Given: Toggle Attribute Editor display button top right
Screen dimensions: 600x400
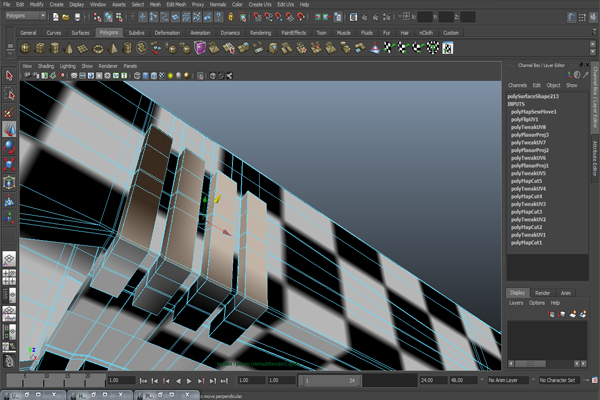Looking at the screenshot, I should pos(571,17).
